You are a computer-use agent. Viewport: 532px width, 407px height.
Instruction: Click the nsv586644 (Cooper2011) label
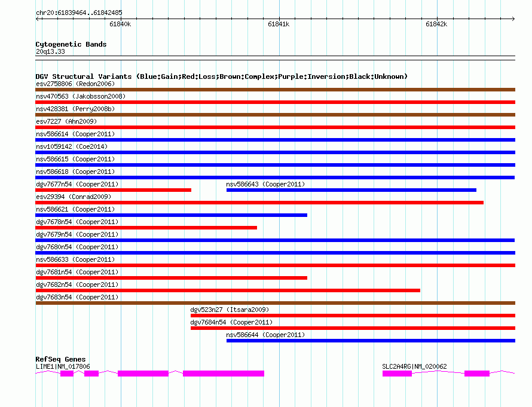[265, 335]
